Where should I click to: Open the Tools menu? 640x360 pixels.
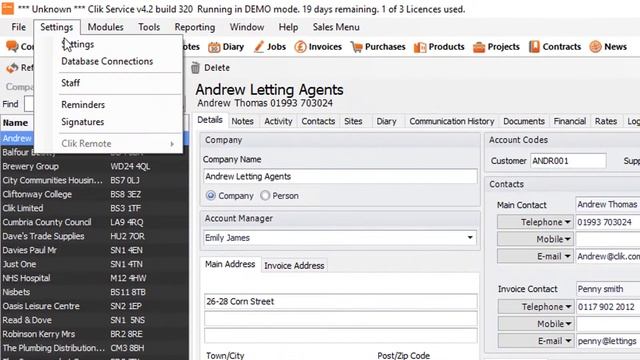(149, 27)
